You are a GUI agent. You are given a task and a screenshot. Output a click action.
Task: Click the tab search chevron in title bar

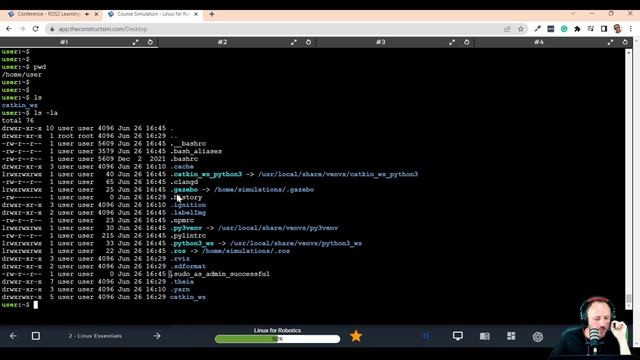click(x=573, y=13)
